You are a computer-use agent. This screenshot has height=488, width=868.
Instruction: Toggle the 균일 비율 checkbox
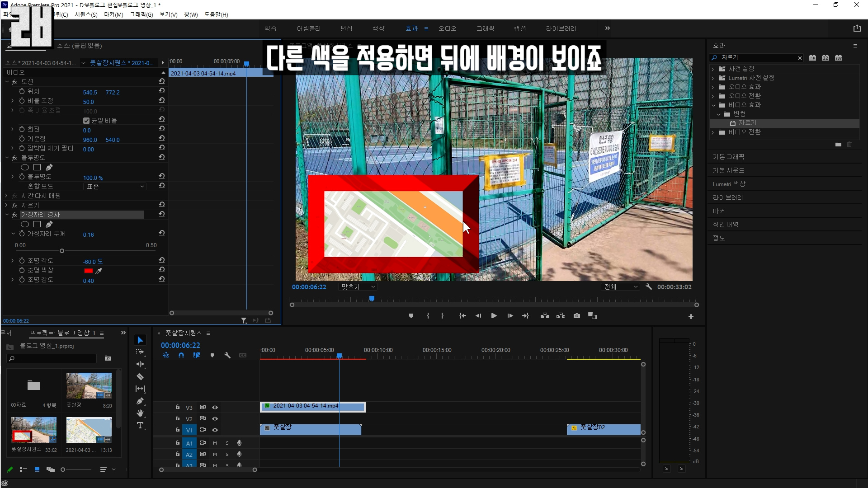click(86, 121)
